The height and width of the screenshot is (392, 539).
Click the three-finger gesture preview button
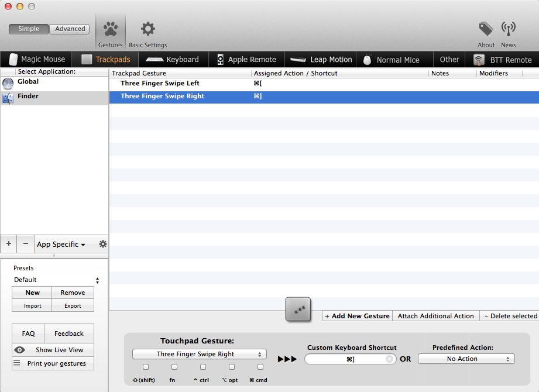pos(298,310)
